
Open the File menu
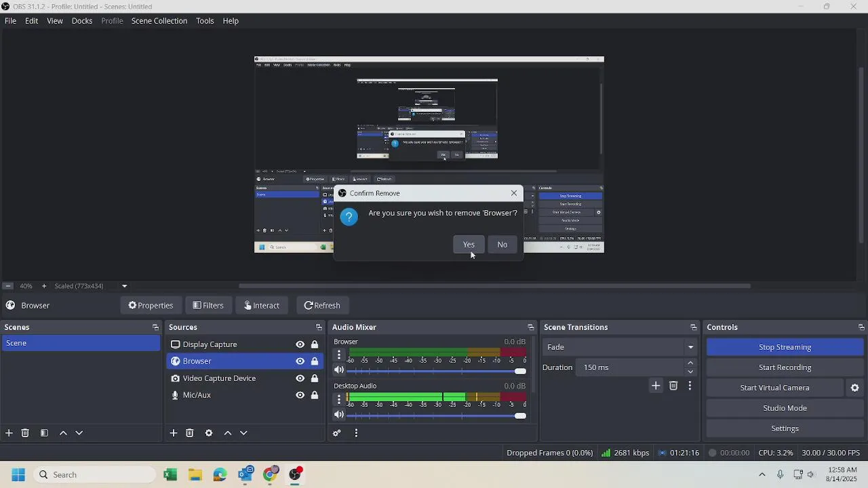pyautogui.click(x=11, y=21)
